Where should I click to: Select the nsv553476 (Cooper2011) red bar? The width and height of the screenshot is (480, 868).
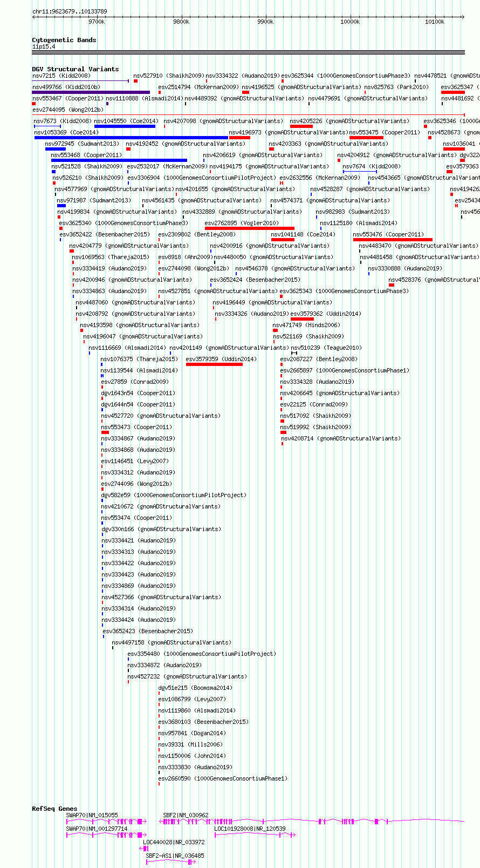tap(393, 240)
